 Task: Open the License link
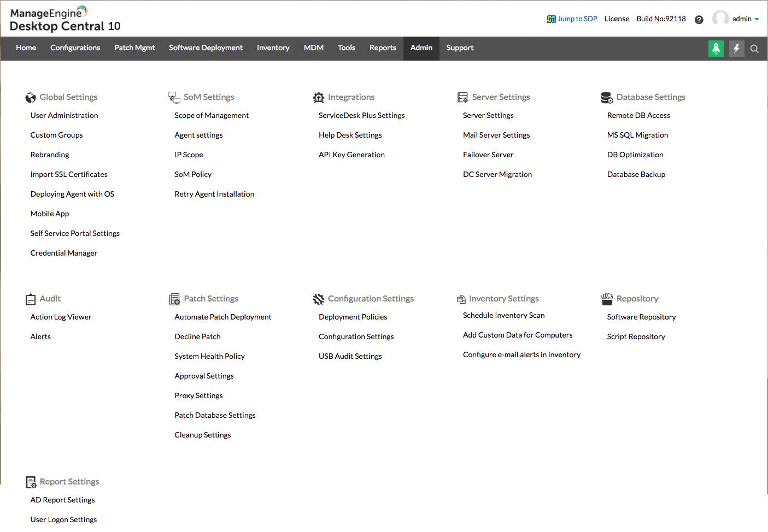617,19
